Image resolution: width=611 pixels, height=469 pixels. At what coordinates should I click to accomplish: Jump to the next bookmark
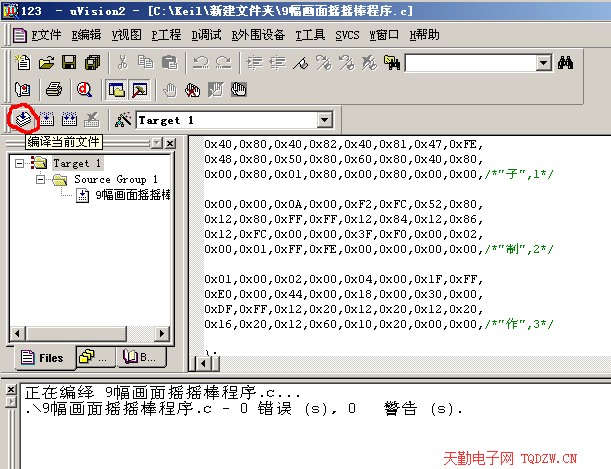tap(323, 62)
